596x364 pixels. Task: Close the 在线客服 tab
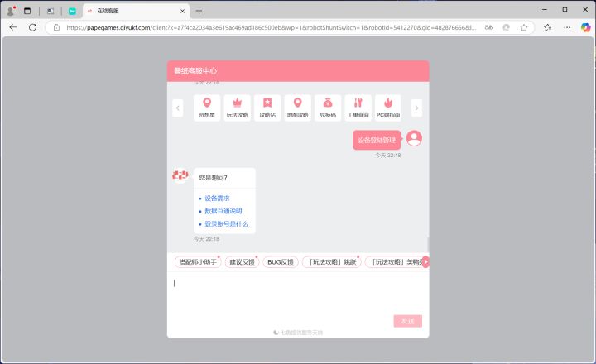[182, 11]
